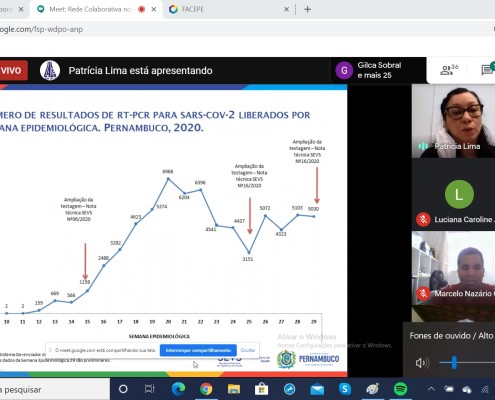495x400 pixels.
Task: Open the meeting chat icon
Action: point(488,70)
